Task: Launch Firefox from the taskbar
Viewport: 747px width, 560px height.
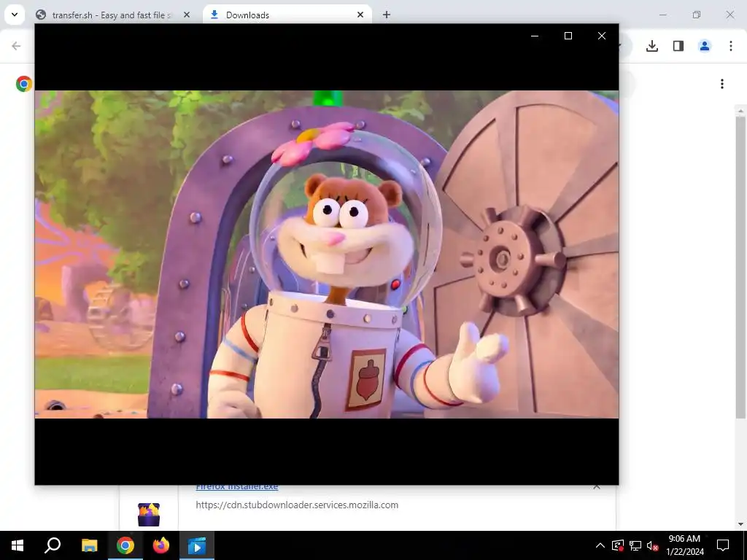Action: click(161, 545)
